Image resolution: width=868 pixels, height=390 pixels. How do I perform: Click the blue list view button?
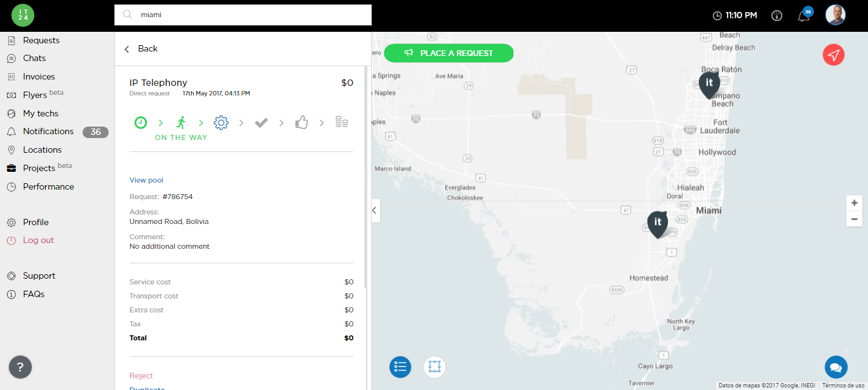(400, 366)
